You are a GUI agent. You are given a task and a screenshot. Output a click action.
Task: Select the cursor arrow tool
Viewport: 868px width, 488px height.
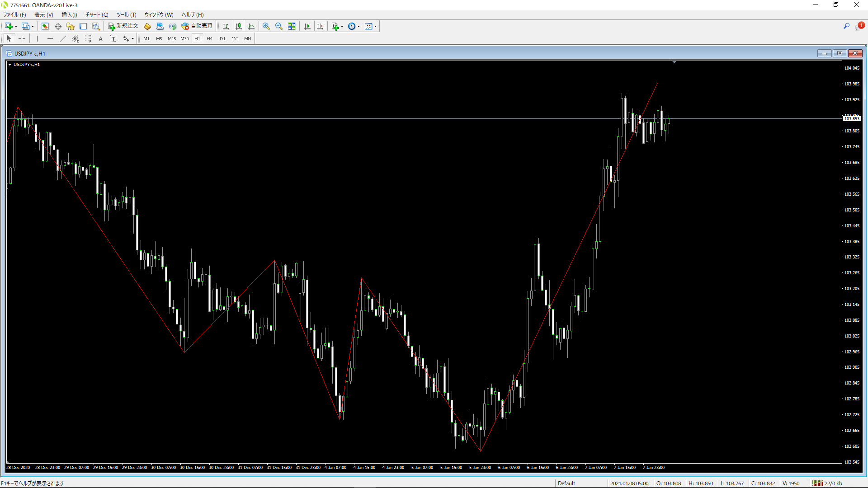(x=9, y=38)
